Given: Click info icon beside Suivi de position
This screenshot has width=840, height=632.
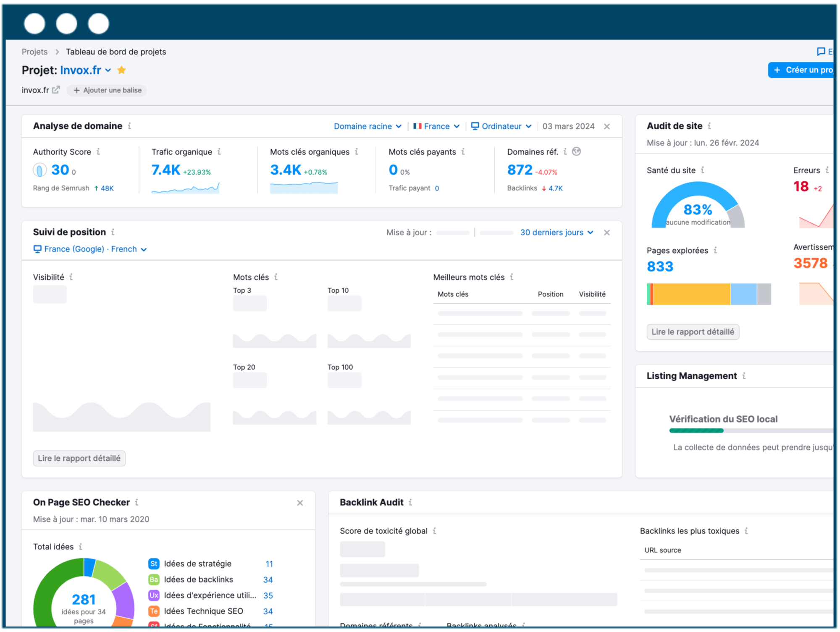Looking at the screenshot, I should pyautogui.click(x=113, y=232).
